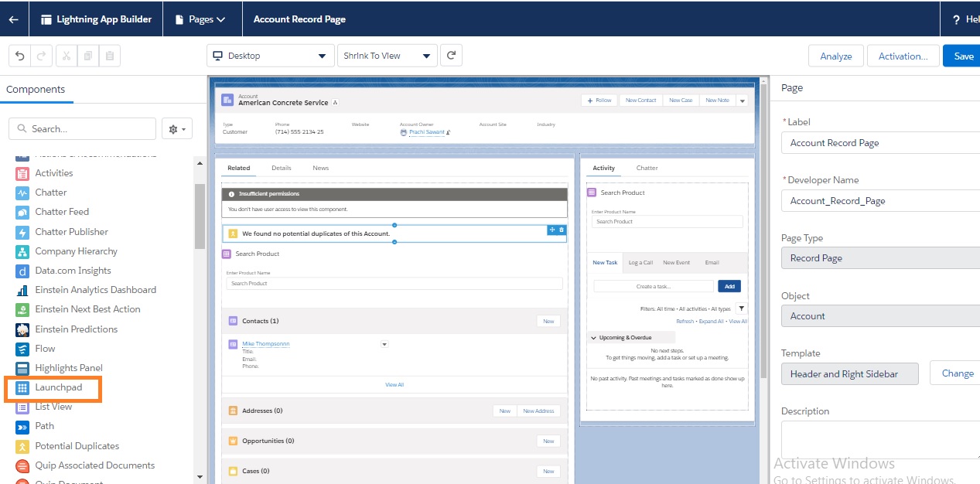The height and width of the screenshot is (484, 980).
Task: Click the Analyze button
Action: (x=836, y=56)
